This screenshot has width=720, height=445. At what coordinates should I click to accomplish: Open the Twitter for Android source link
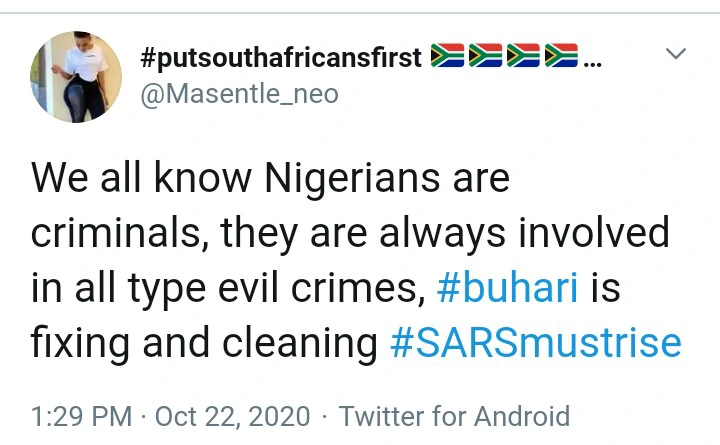(454, 415)
